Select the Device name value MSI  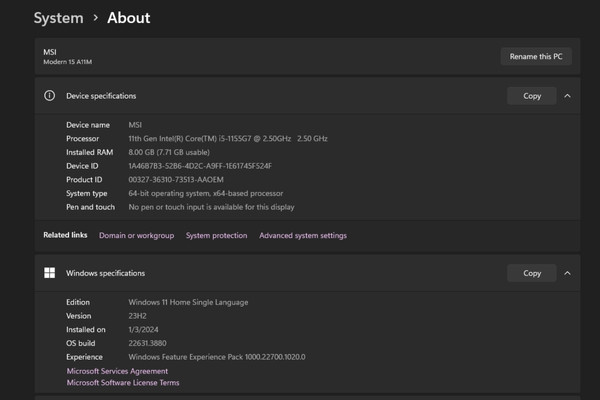click(135, 125)
